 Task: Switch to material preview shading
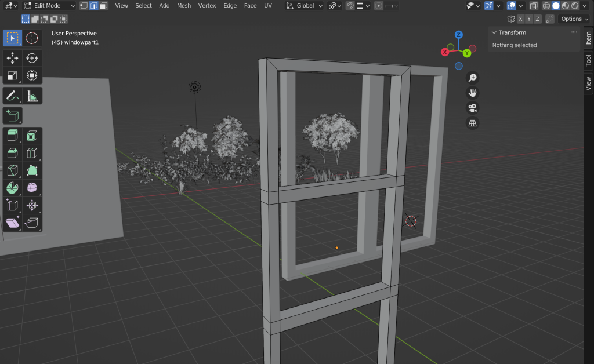565,6
